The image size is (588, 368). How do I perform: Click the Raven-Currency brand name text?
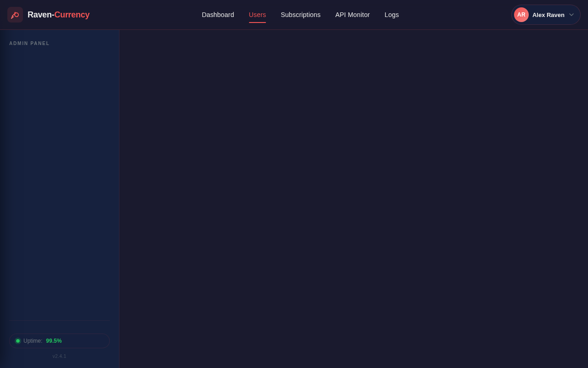(58, 14)
